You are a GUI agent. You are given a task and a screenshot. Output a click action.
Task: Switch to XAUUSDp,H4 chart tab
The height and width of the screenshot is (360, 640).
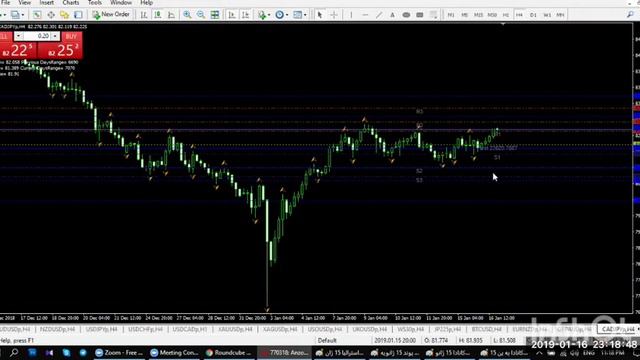pos(235,329)
